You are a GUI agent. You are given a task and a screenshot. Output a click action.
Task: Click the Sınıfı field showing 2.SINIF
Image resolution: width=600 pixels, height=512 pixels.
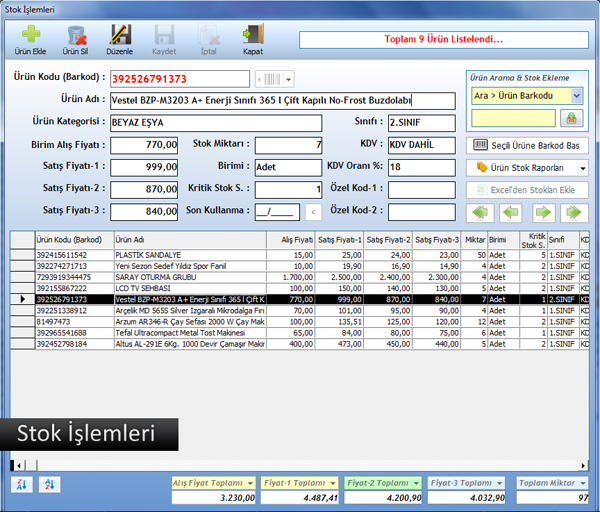pyautogui.click(x=422, y=123)
